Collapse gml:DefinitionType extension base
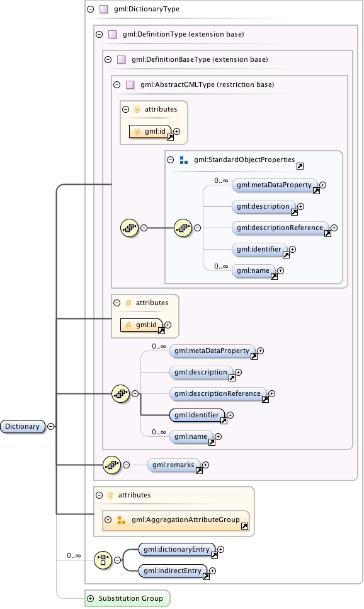 (100, 34)
